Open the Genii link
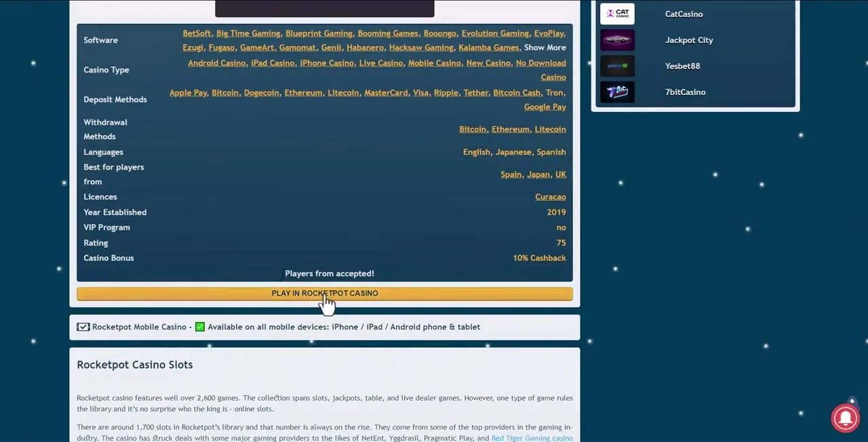The width and height of the screenshot is (868, 442). (x=331, y=47)
